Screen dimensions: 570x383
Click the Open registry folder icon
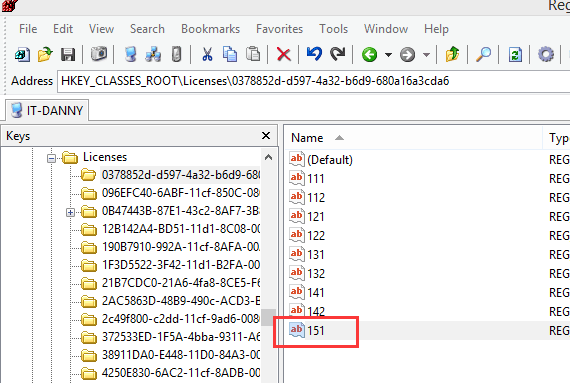coord(45,55)
